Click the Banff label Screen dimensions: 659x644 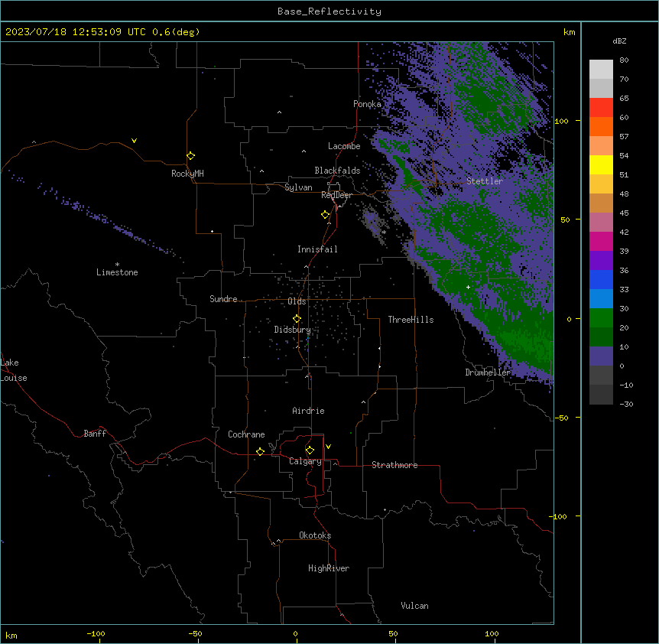point(95,434)
